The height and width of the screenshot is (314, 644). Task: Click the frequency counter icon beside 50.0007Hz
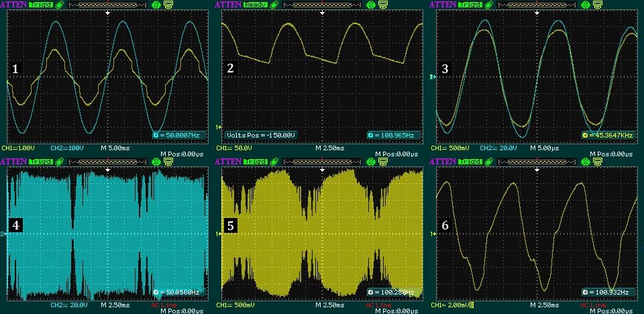pos(156,136)
